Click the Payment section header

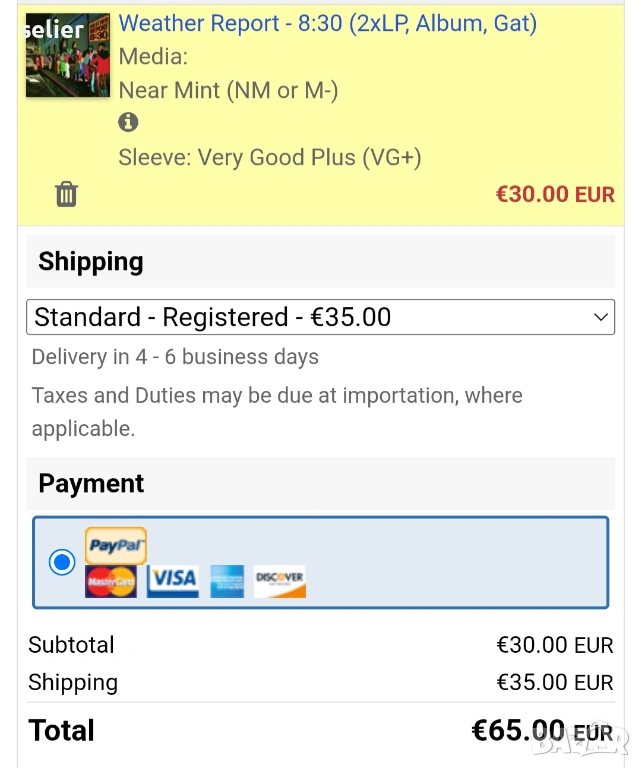91,484
